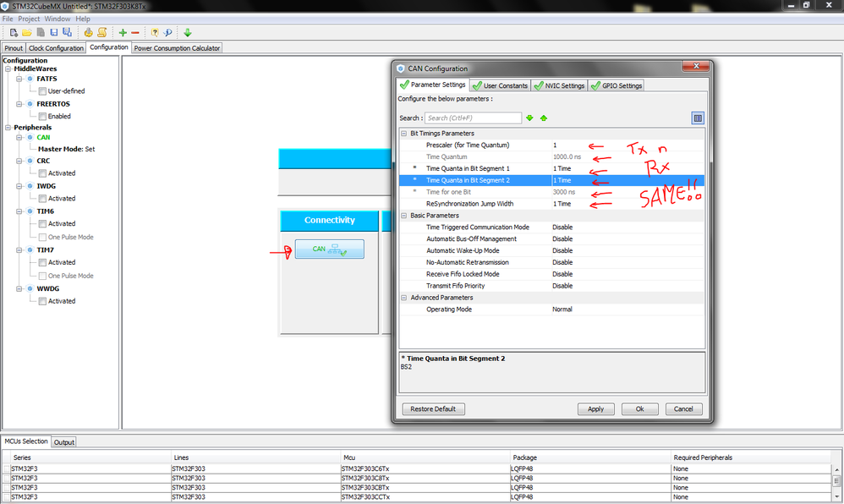844x504 pixels.
Task: Click the green plus toolbar icon
Action: pyautogui.click(x=123, y=33)
